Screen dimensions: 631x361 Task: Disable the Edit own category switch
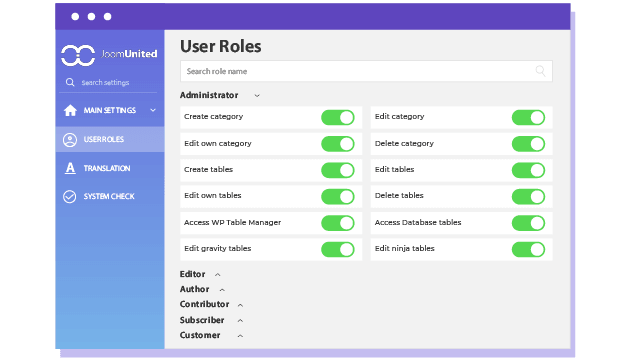coord(338,144)
